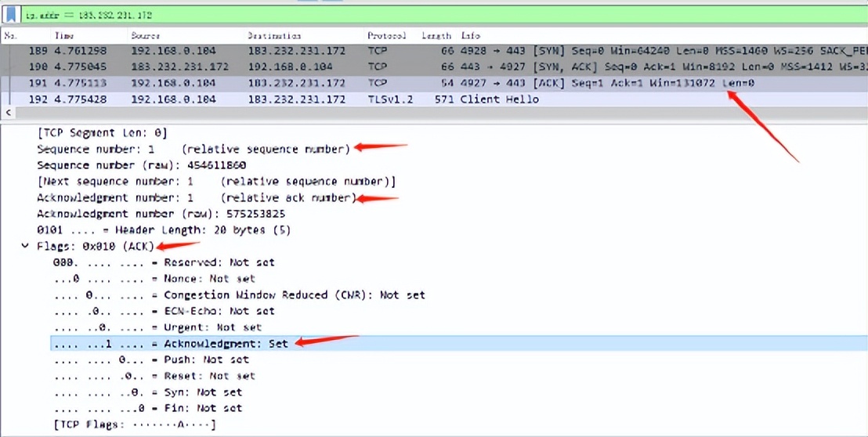Select Congestion Window Reduced (CWR) line

coord(239,295)
